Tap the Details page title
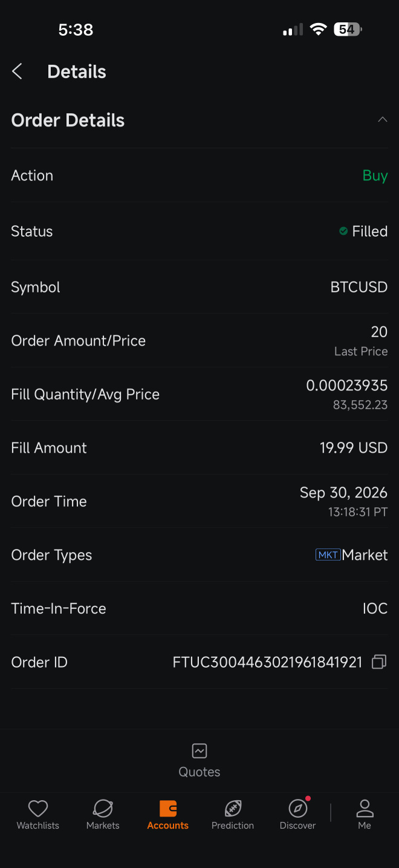The width and height of the screenshot is (399, 868). click(x=77, y=71)
